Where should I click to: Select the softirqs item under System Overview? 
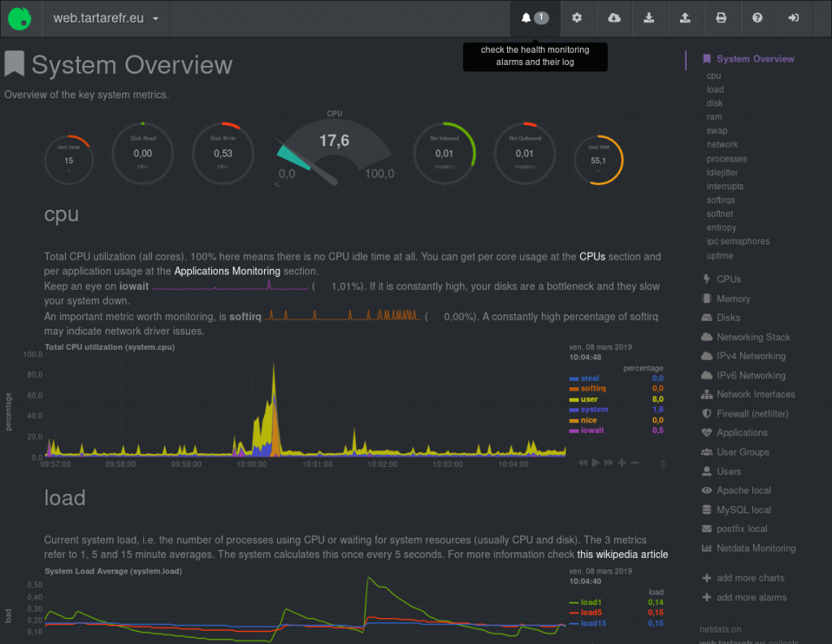(721, 200)
